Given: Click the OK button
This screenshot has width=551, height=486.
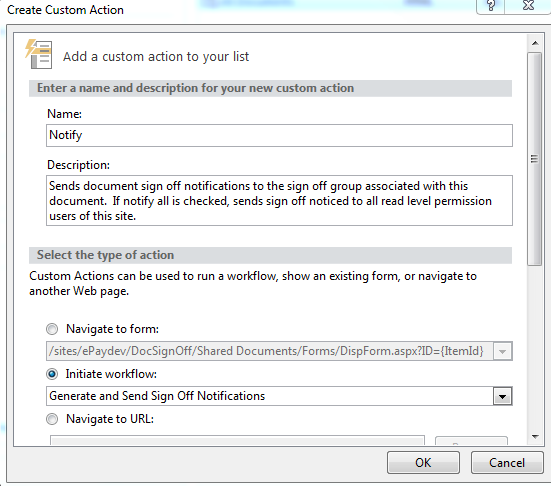Looking at the screenshot, I should (423, 462).
